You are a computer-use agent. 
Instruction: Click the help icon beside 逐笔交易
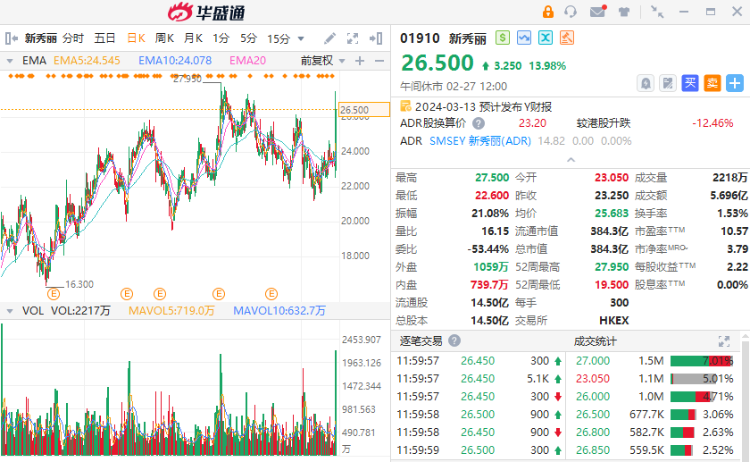coord(454,341)
